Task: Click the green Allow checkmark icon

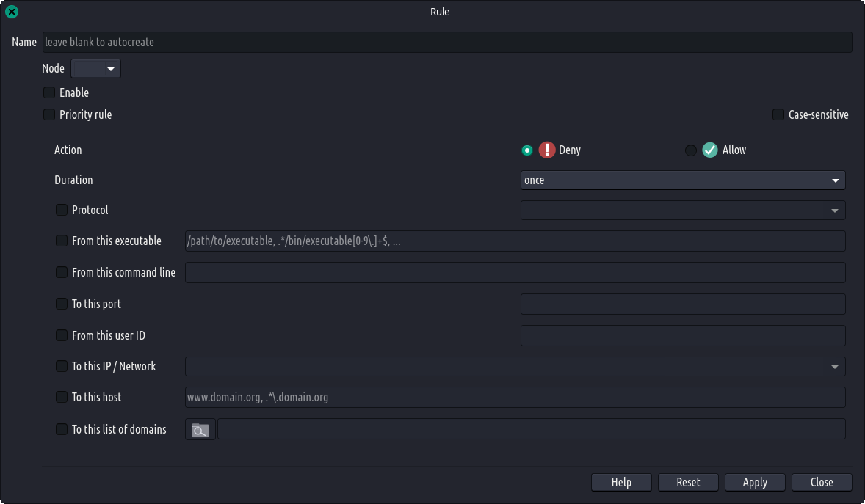Action: point(709,150)
